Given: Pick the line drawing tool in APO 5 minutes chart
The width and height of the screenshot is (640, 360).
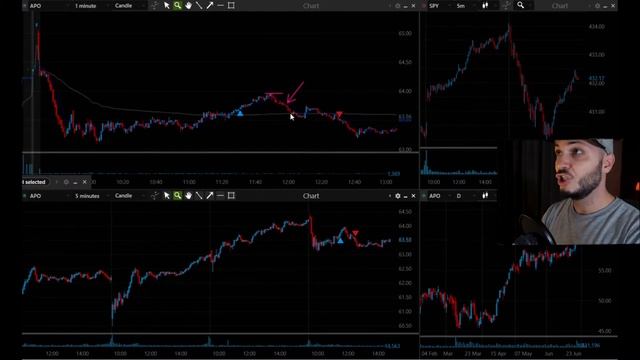Looking at the screenshot, I should point(199,196).
